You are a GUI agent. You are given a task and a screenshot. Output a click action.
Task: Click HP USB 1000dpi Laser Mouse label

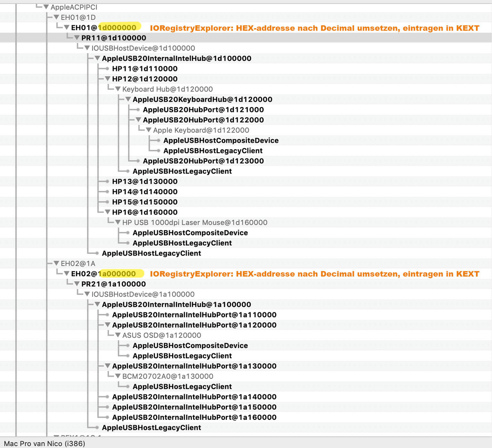tap(195, 222)
